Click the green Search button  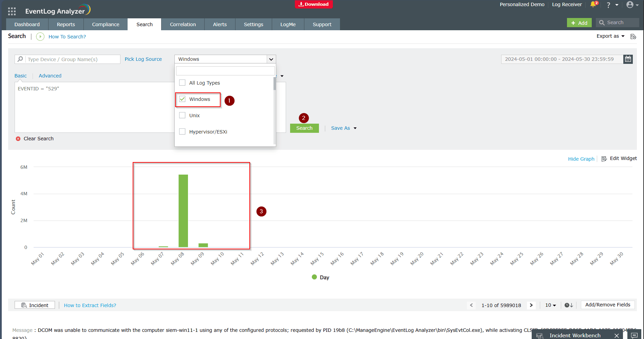pos(304,128)
